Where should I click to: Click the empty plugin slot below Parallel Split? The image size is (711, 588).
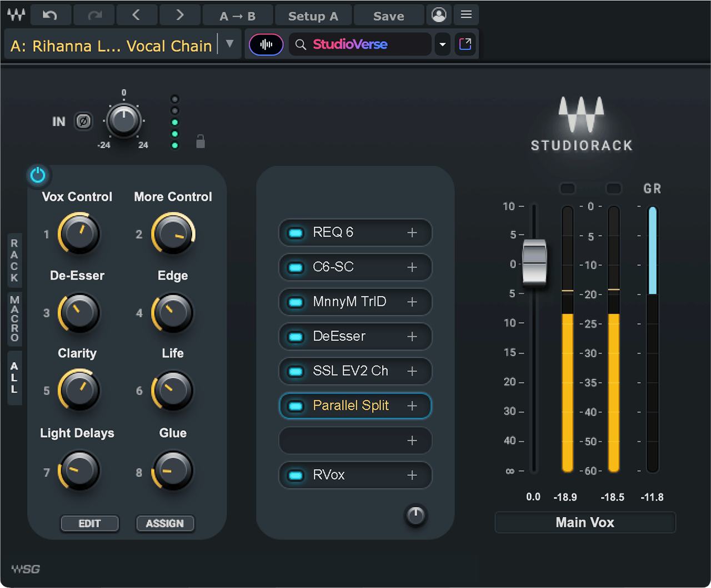(x=355, y=440)
